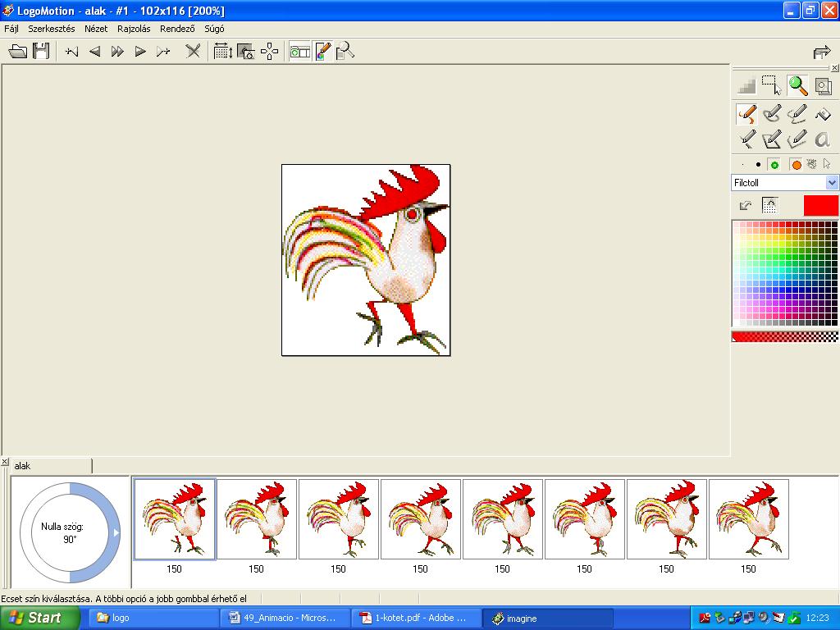Click the image overlay toolbar icon
840x630 pixels.
246,52
